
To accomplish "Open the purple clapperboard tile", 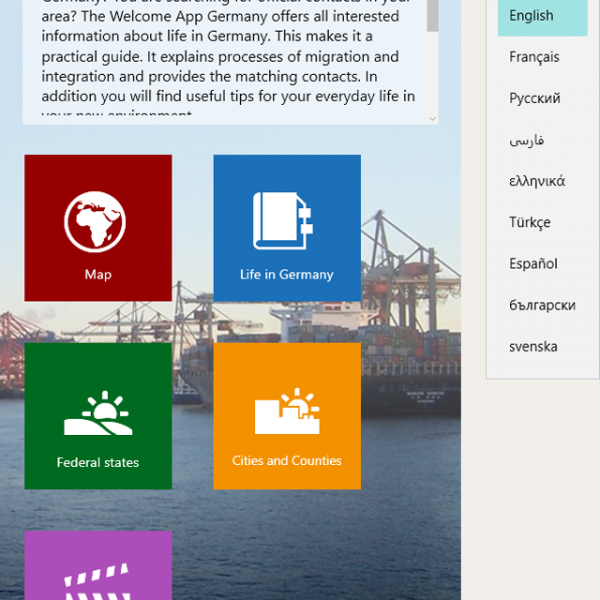I will (x=98, y=566).
